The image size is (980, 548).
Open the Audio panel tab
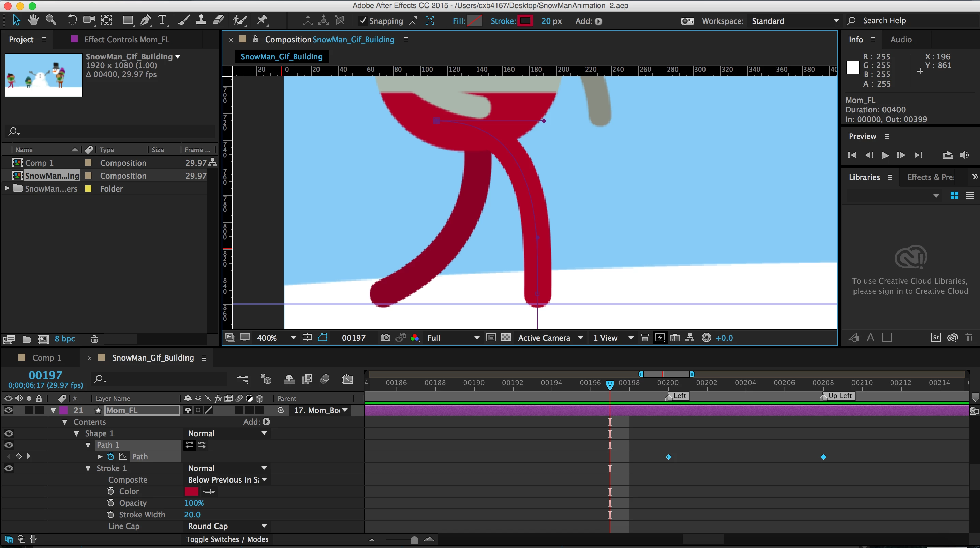coord(901,40)
